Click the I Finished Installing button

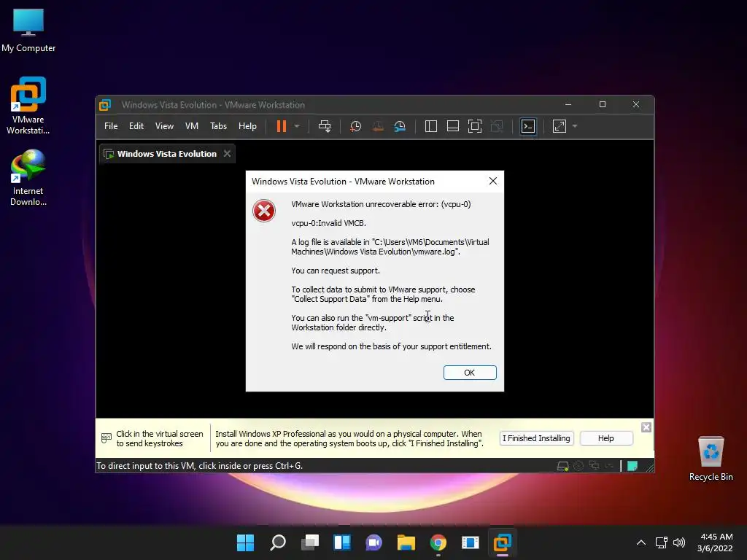[x=536, y=438]
